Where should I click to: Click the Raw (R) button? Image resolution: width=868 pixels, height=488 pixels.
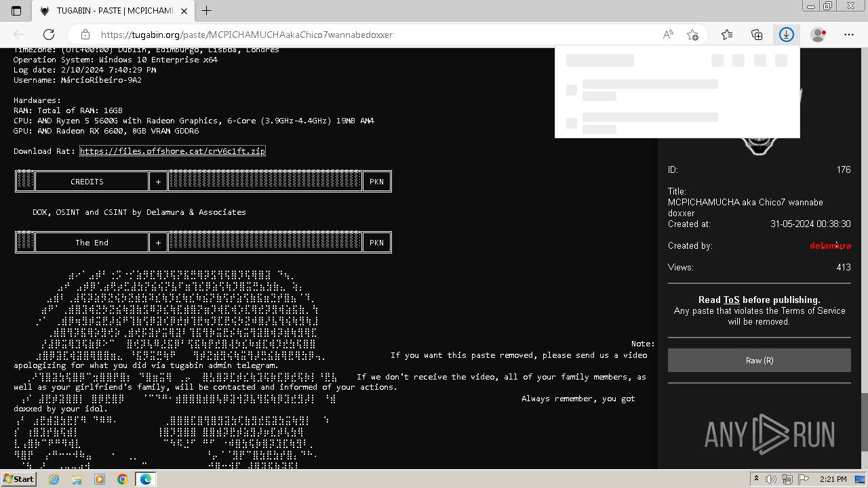tap(759, 361)
